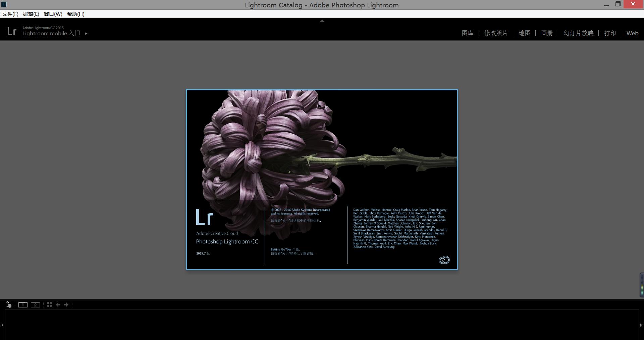Click the Lr logo in identity plate
The image size is (644, 340).
pyautogui.click(x=12, y=31)
